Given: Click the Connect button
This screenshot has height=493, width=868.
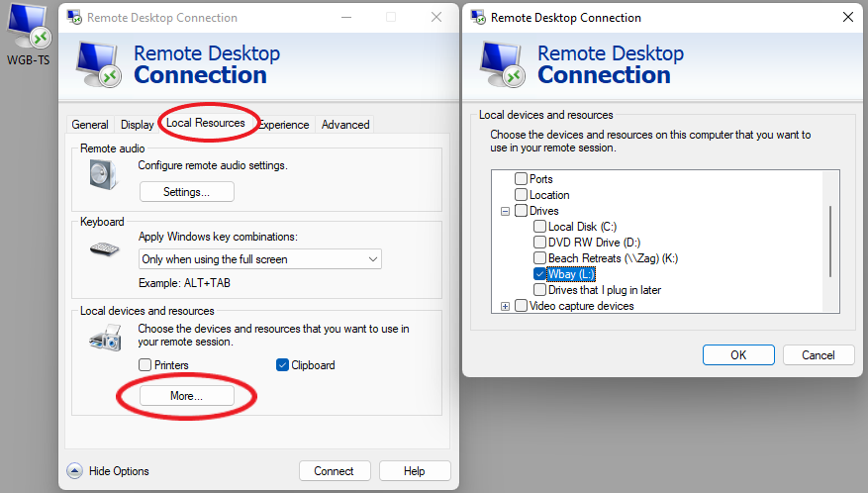Looking at the screenshot, I should 334,471.
